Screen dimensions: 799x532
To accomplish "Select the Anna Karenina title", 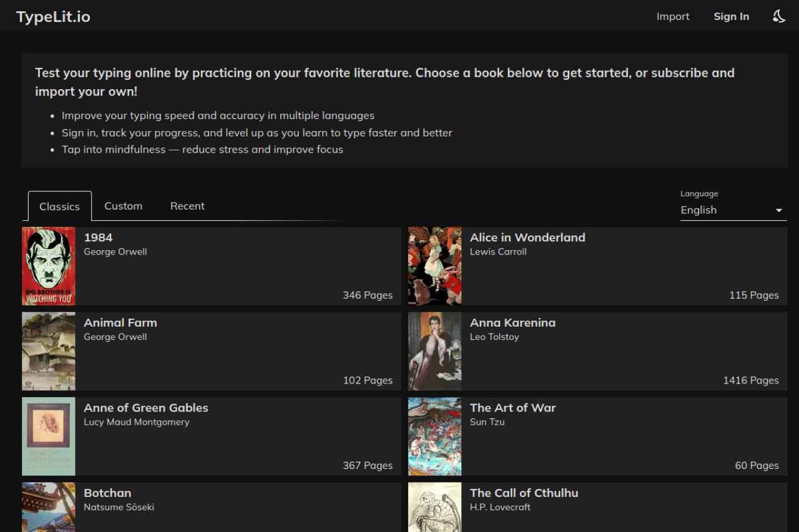I will [512, 323].
